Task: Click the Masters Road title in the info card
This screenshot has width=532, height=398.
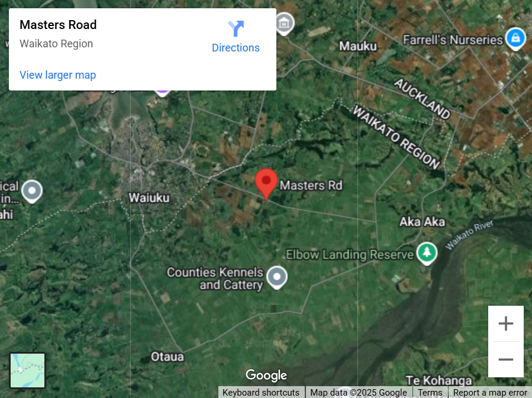Action: tap(58, 25)
